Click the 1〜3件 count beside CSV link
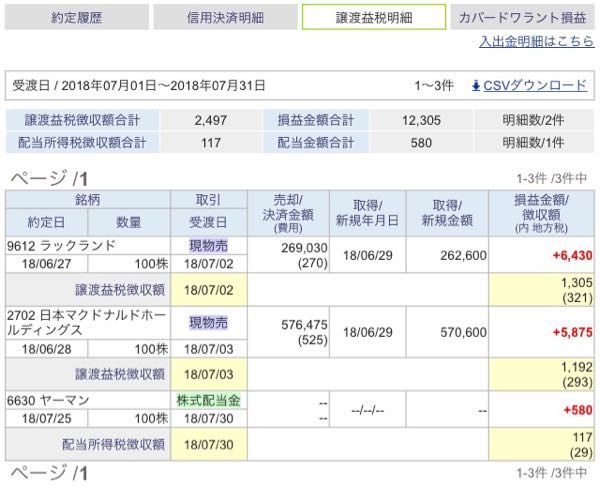The height and width of the screenshot is (487, 600). coord(434,85)
